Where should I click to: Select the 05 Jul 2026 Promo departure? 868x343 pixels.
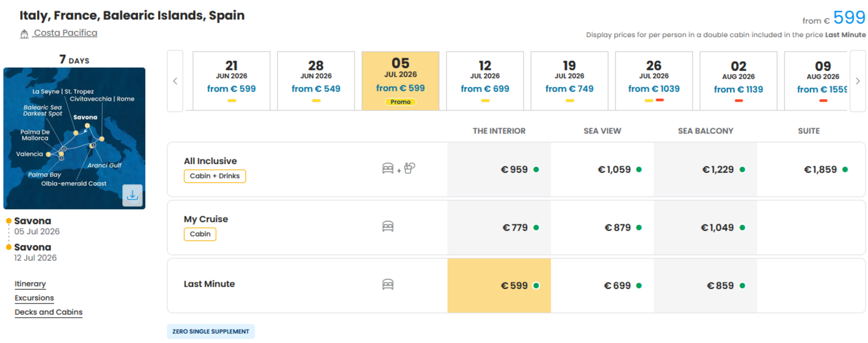(x=401, y=81)
